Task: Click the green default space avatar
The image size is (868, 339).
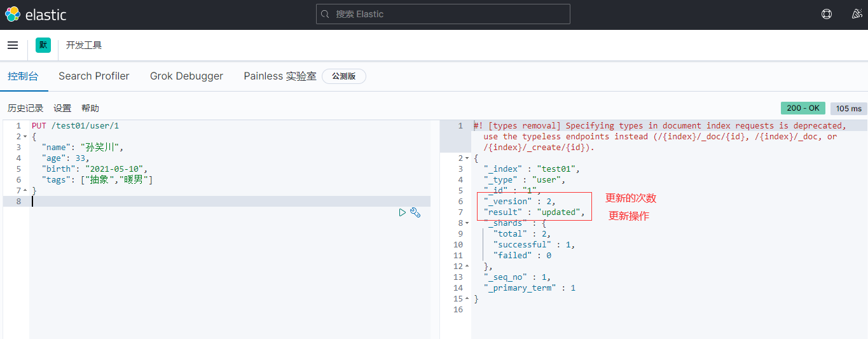Action: click(43, 45)
